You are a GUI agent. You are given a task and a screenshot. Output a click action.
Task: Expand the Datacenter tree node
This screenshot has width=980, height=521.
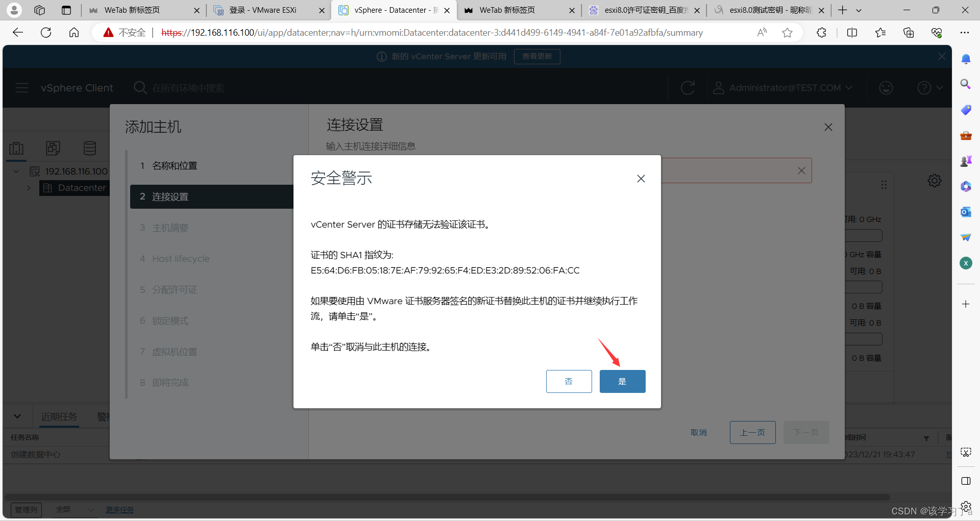[x=29, y=188]
